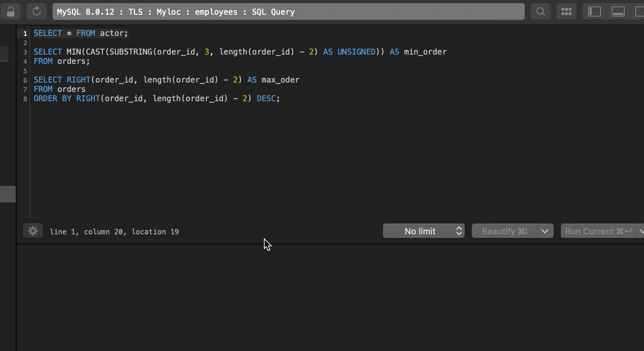Click the end of line 1 query
The width and height of the screenshot is (644, 351).
tap(128, 33)
